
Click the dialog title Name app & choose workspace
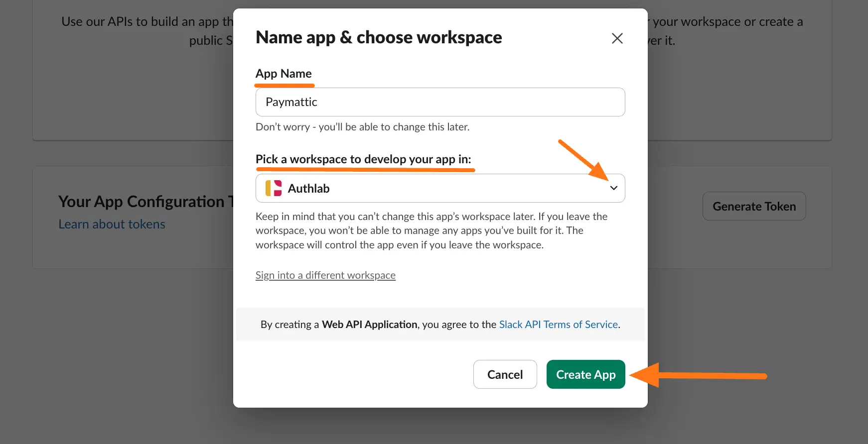pyautogui.click(x=379, y=37)
